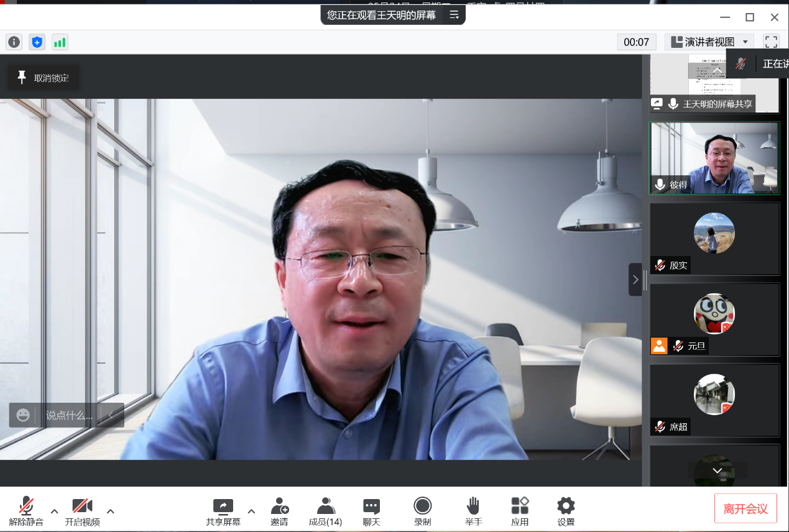This screenshot has height=532, width=789.
Task: Click the meeting info icon
Action: [14, 42]
